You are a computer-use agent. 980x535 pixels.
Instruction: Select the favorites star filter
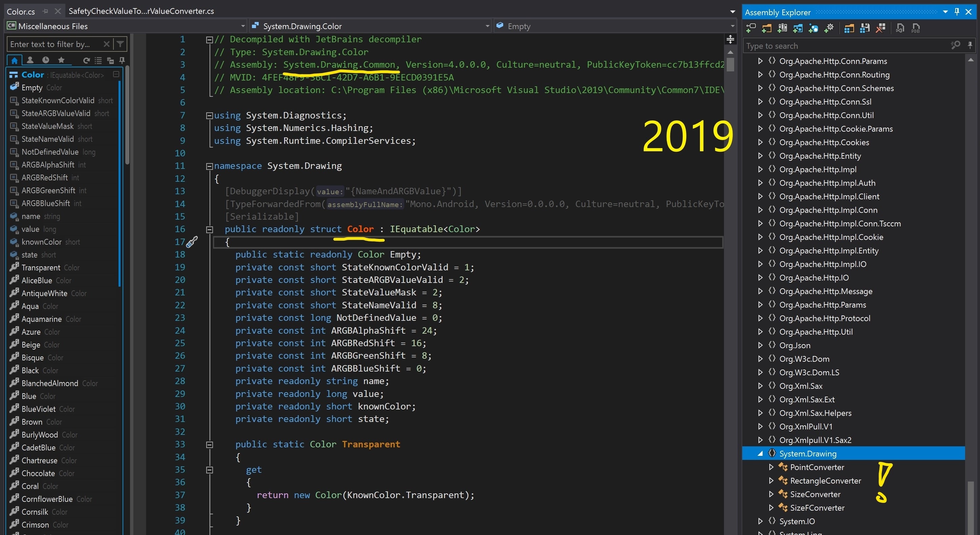click(x=62, y=60)
